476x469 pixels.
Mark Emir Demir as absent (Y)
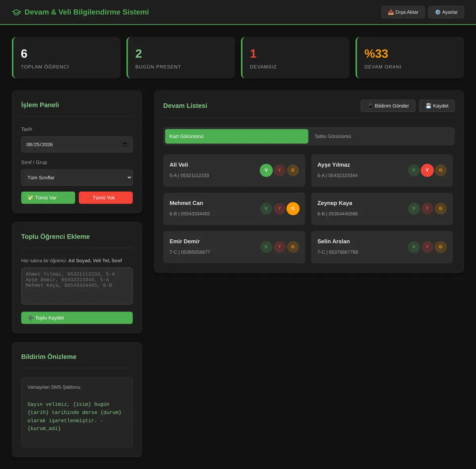pos(280,247)
